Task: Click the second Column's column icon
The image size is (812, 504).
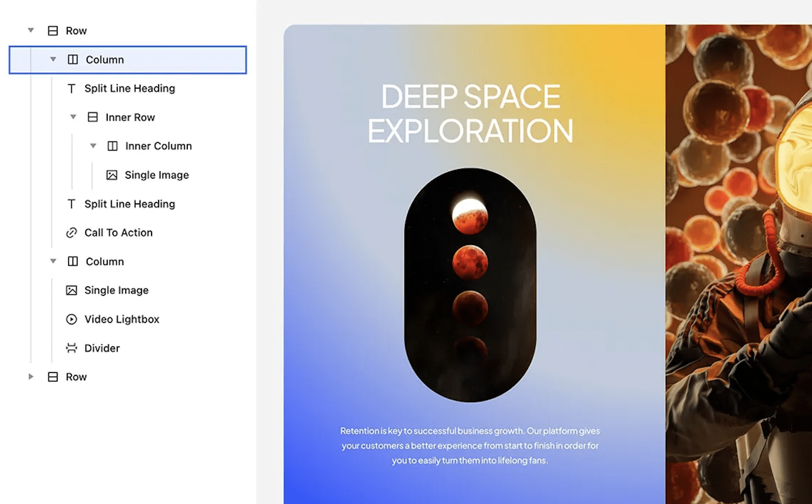Action: point(73,262)
